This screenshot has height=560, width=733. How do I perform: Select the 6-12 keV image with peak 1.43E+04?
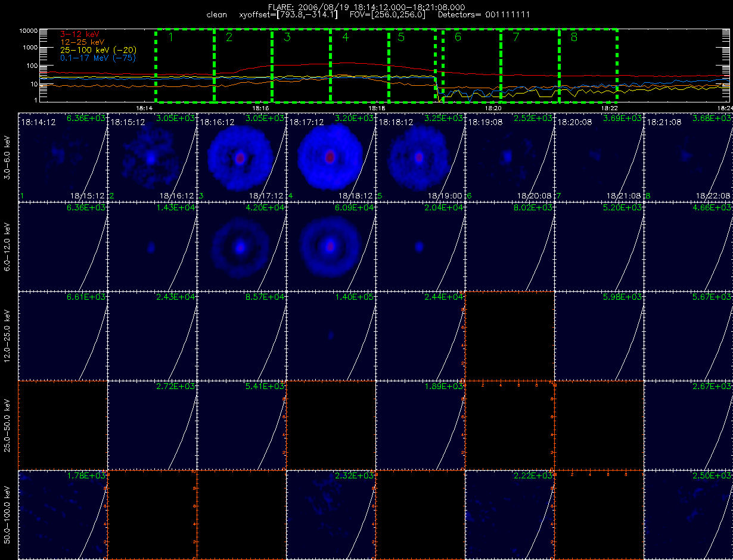(x=152, y=246)
